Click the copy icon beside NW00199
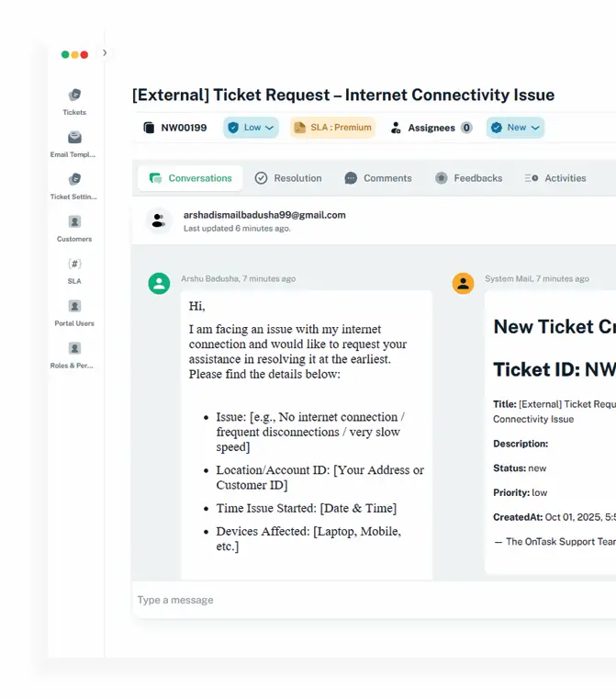 tap(149, 128)
